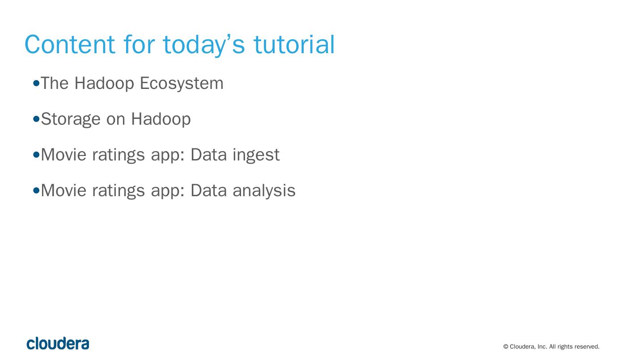This screenshot has height=362, width=644.
Task: Click Cloudera, Inc. in the copyright notice
Action: [x=528, y=347]
